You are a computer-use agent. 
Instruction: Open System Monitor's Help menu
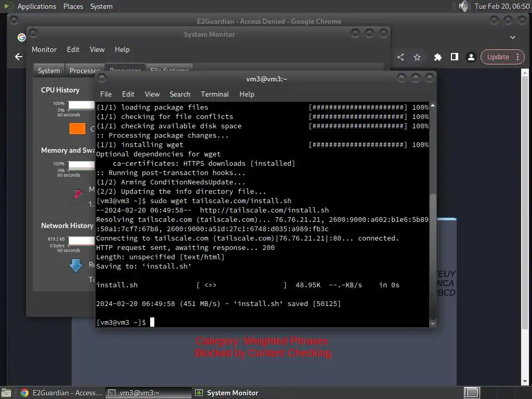(x=122, y=49)
